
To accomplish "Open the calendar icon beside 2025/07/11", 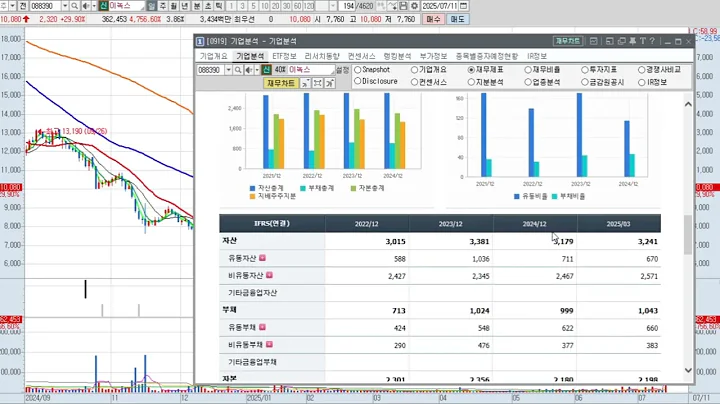I will 464,6.
